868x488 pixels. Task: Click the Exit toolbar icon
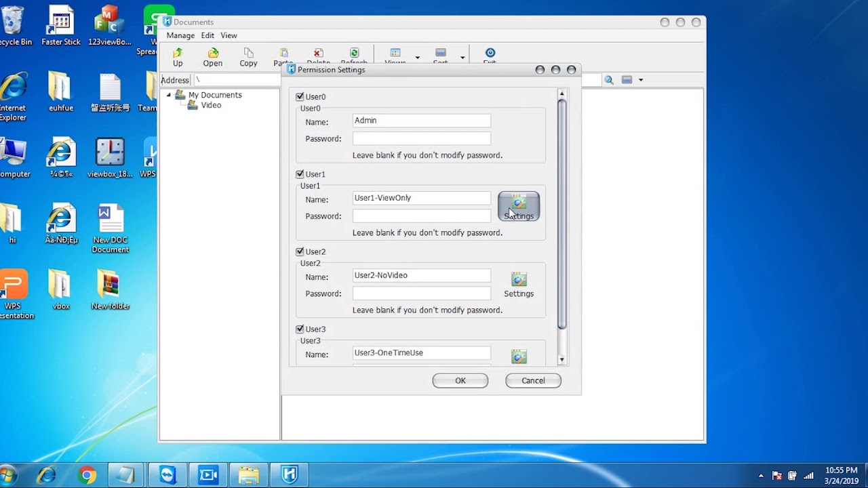click(490, 56)
